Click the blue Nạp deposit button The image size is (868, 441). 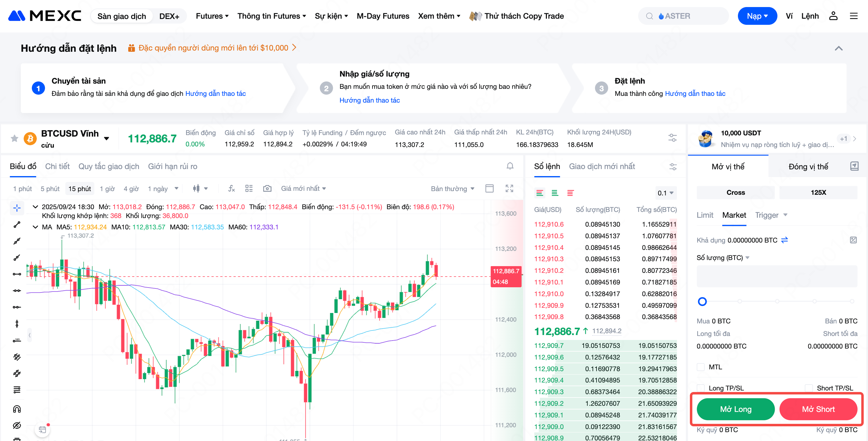click(757, 16)
